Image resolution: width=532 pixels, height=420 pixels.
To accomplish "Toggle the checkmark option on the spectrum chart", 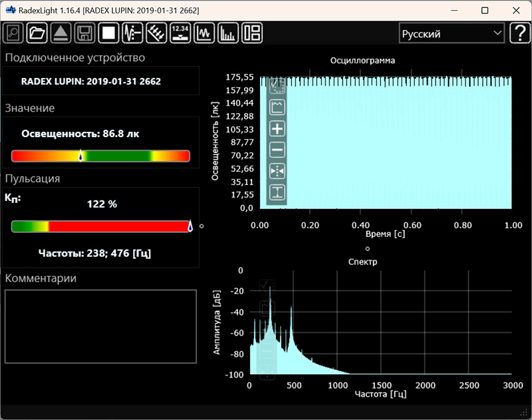I will pos(267,286).
